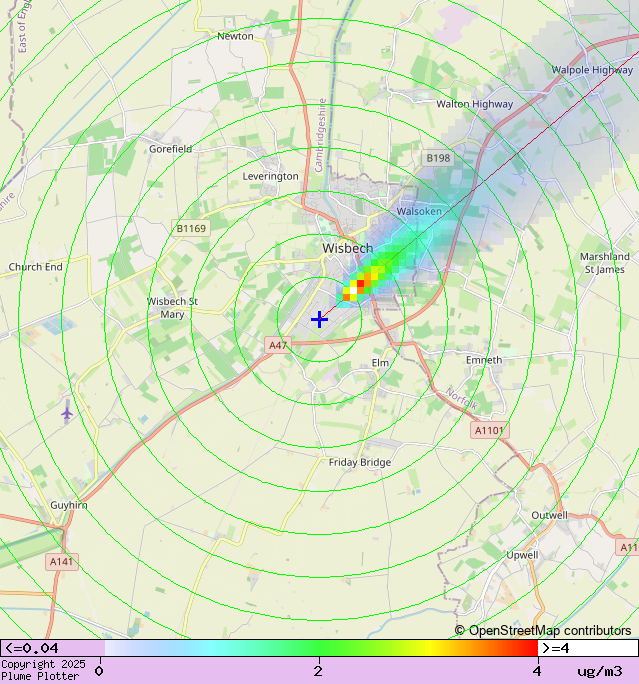Viewport: 639px width, 684px height.
Task: Click the Copyright 2025 Plume Plotter text
Action: pyautogui.click(x=43, y=670)
